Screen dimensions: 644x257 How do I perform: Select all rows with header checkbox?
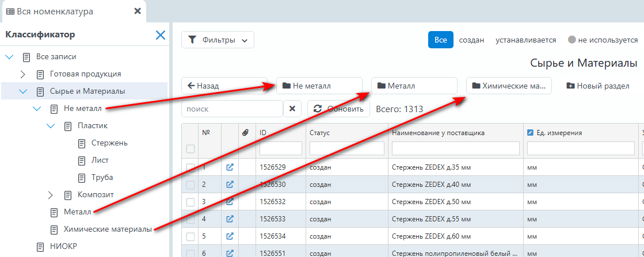190,149
